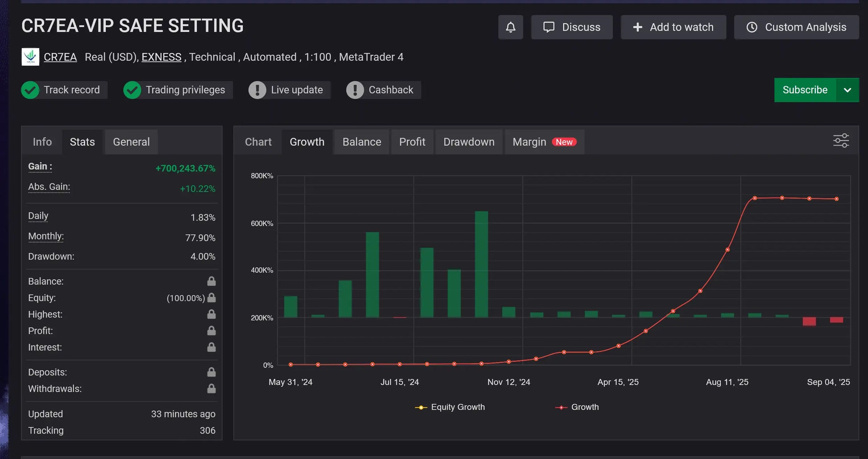
Task: Click the Highest lock icon
Action: coord(211,314)
